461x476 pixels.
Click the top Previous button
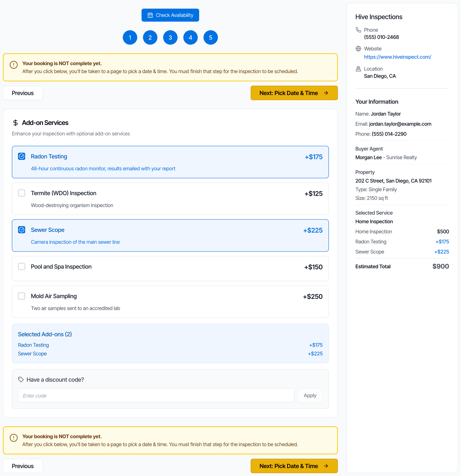tap(23, 93)
